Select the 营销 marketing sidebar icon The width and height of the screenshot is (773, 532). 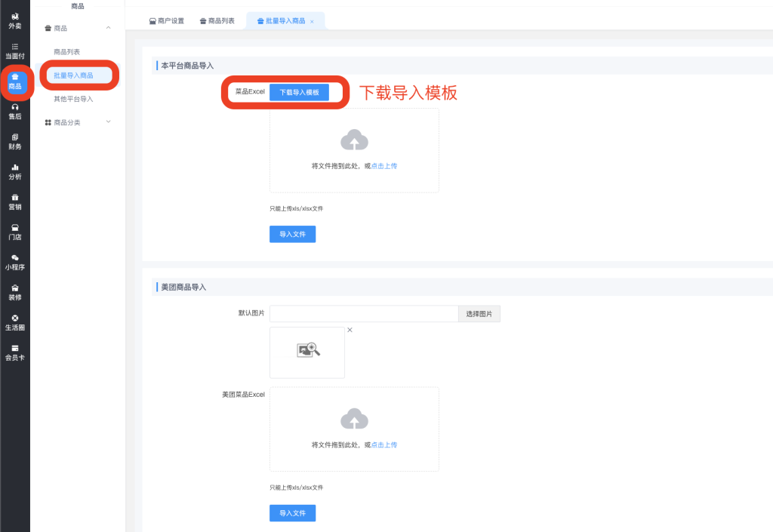click(x=14, y=202)
